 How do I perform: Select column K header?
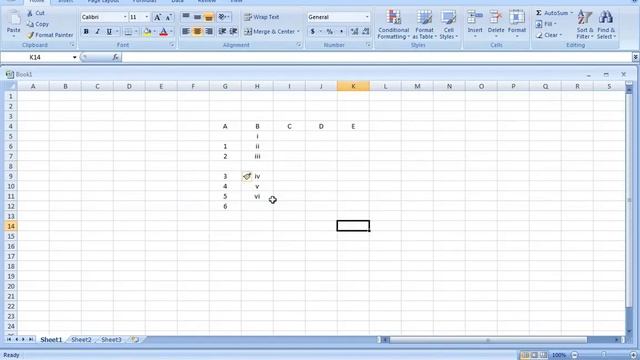pos(353,86)
